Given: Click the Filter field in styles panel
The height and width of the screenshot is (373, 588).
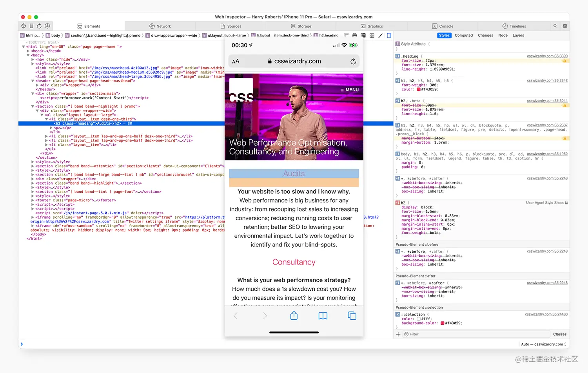Looking at the screenshot, I should pos(476,334).
